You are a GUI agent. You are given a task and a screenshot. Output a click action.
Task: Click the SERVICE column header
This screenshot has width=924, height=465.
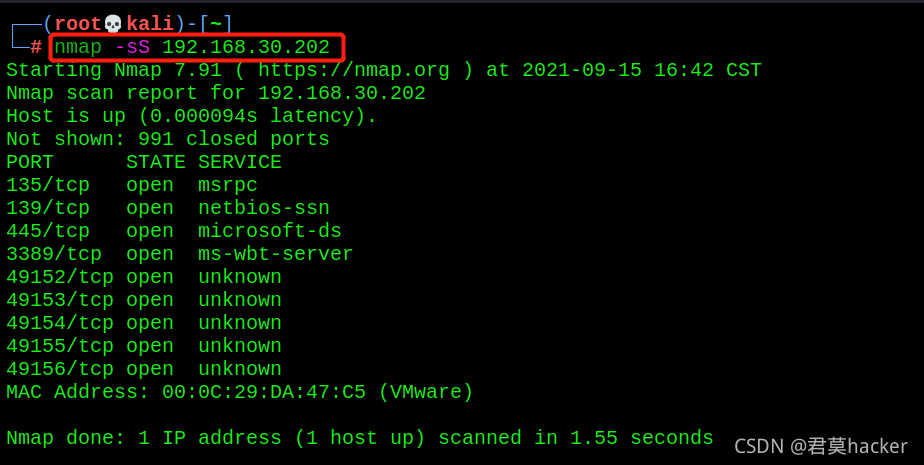(240, 162)
